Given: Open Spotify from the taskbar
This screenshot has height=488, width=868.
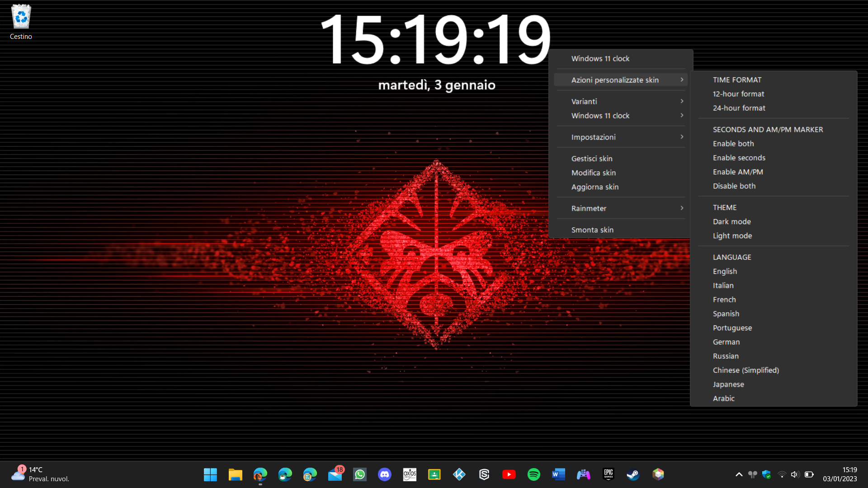Looking at the screenshot, I should (x=534, y=474).
